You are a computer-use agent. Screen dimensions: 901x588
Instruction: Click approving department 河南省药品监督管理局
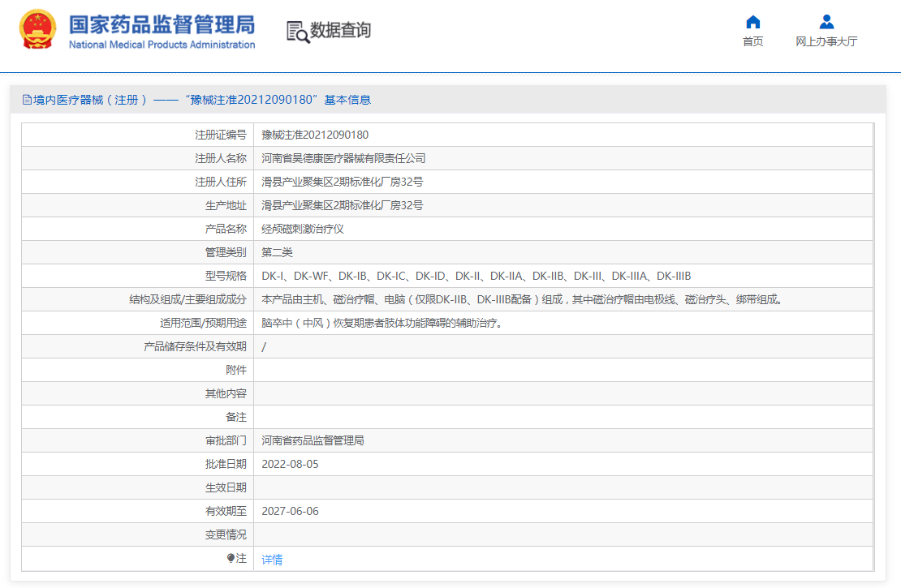tap(313, 440)
